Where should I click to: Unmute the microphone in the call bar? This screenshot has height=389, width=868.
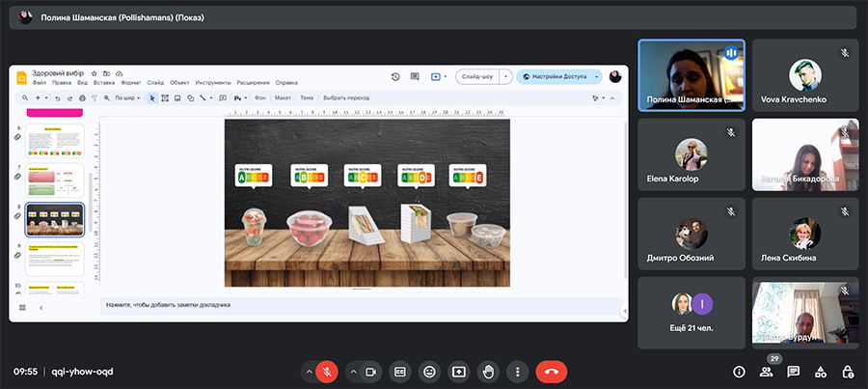tap(327, 372)
